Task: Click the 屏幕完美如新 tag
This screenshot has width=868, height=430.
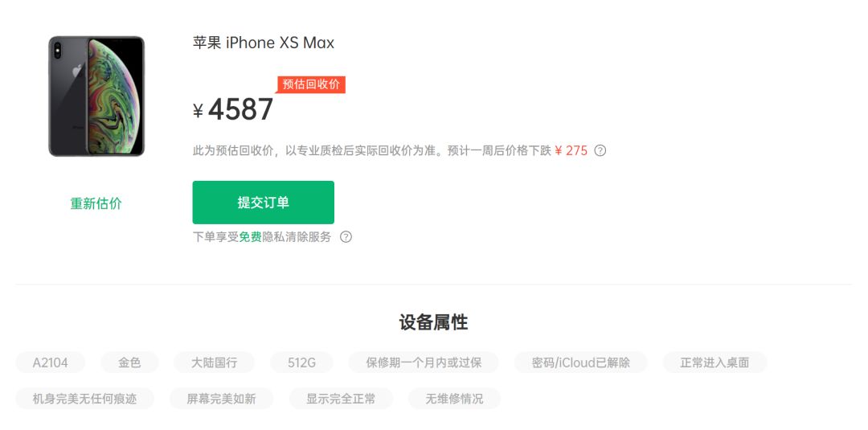Action: [222, 399]
